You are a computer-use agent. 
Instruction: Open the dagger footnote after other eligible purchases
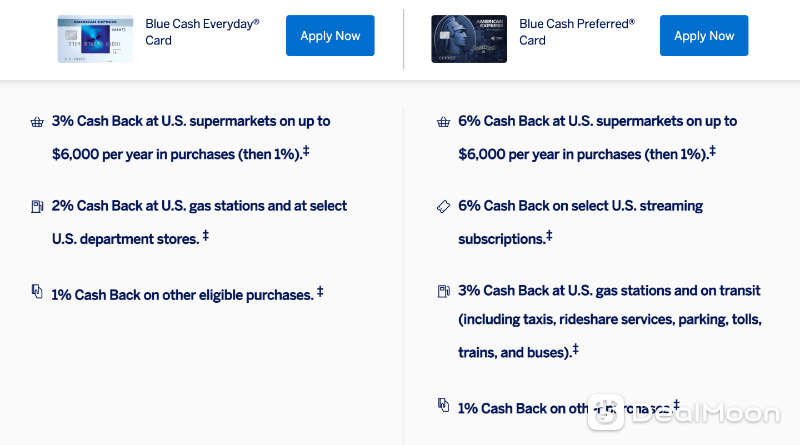[320, 291]
